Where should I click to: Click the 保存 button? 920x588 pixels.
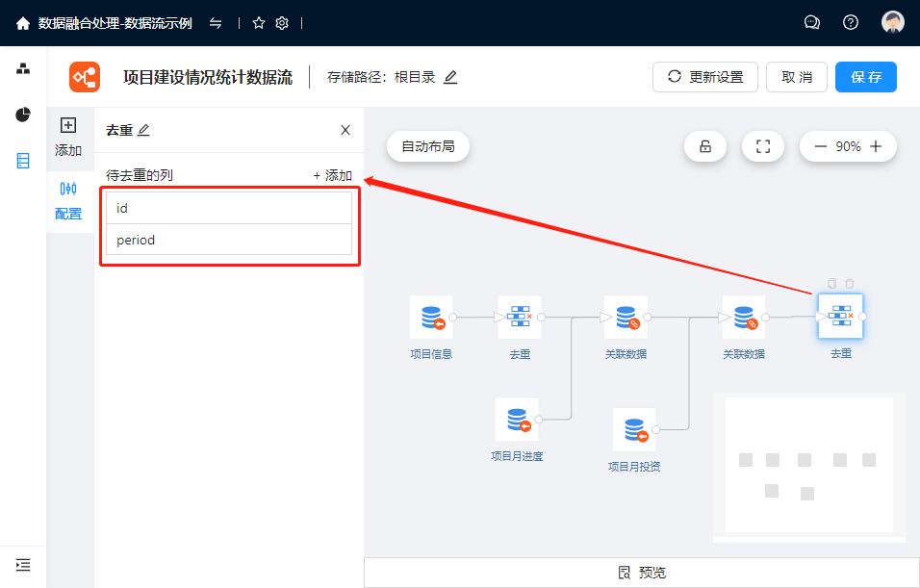(x=865, y=77)
